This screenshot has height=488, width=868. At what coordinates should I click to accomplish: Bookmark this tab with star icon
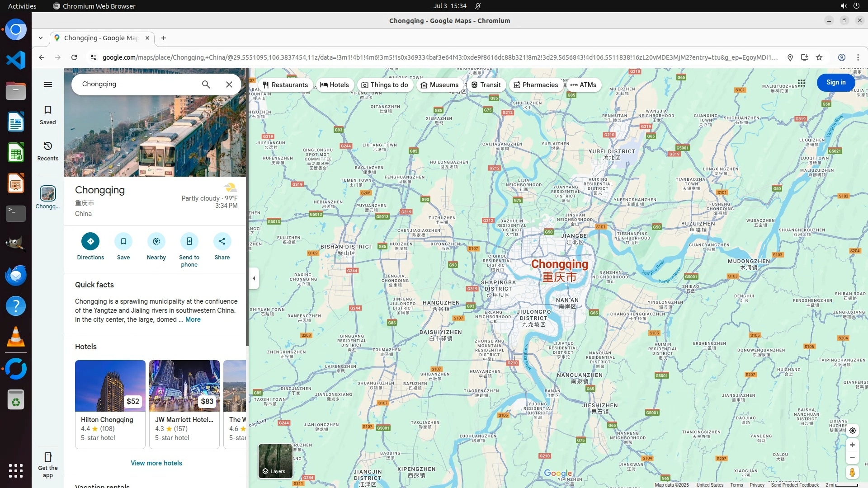[819, 57]
